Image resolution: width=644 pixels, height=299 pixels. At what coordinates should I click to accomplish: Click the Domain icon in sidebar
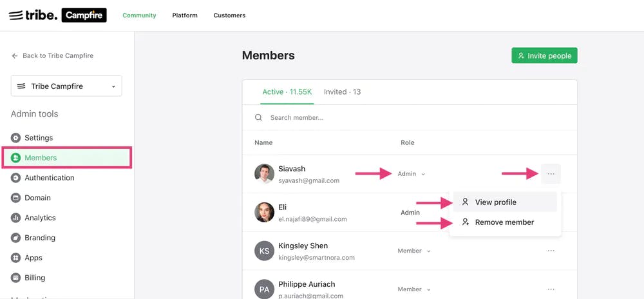pyautogui.click(x=16, y=198)
